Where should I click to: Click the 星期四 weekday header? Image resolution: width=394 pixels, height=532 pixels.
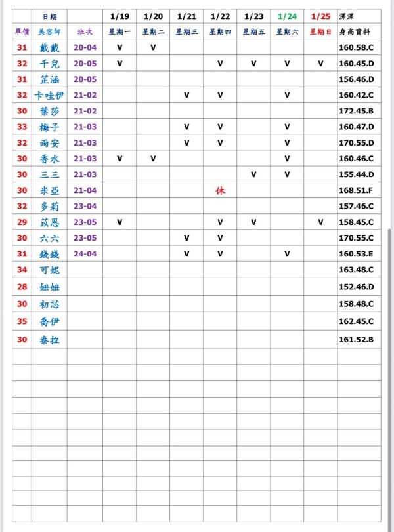point(220,31)
